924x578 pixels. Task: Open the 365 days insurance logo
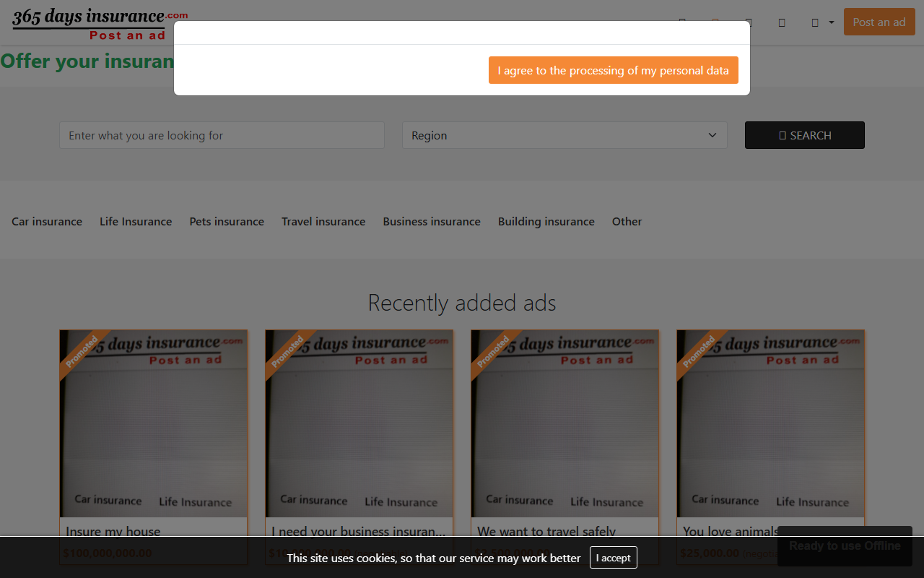click(x=100, y=23)
